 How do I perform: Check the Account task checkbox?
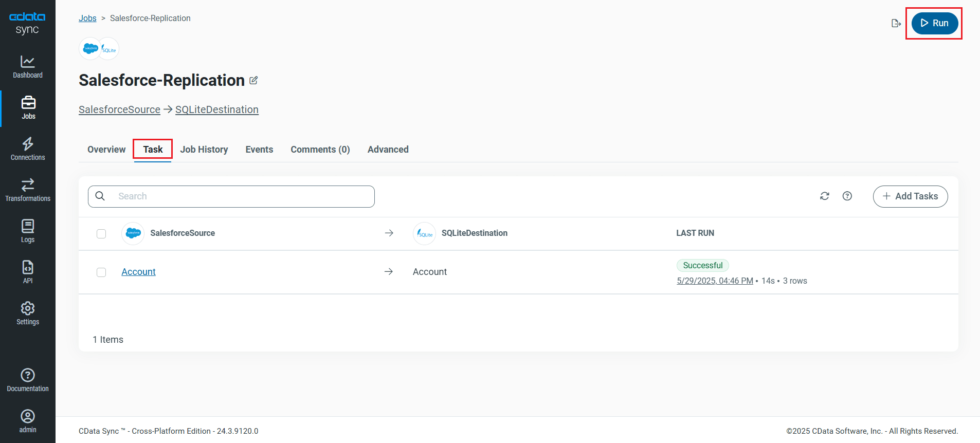[101, 272]
